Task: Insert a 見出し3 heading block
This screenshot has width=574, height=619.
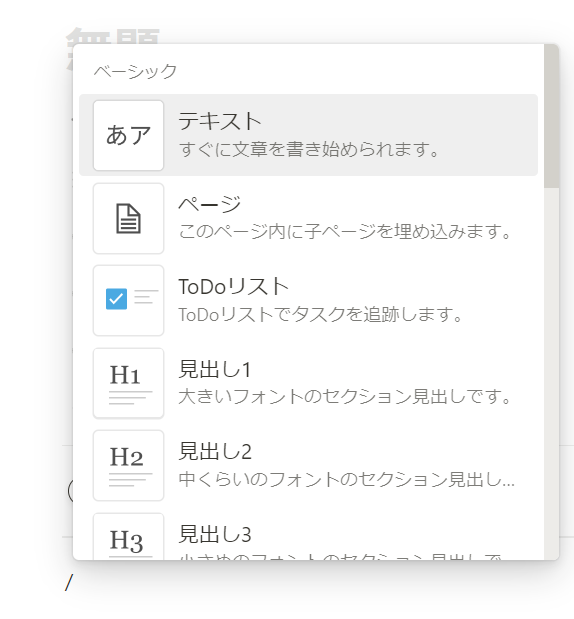Action: [308, 534]
